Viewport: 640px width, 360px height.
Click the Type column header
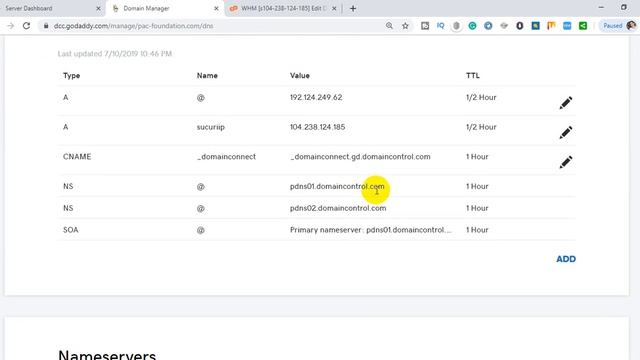[x=71, y=76]
